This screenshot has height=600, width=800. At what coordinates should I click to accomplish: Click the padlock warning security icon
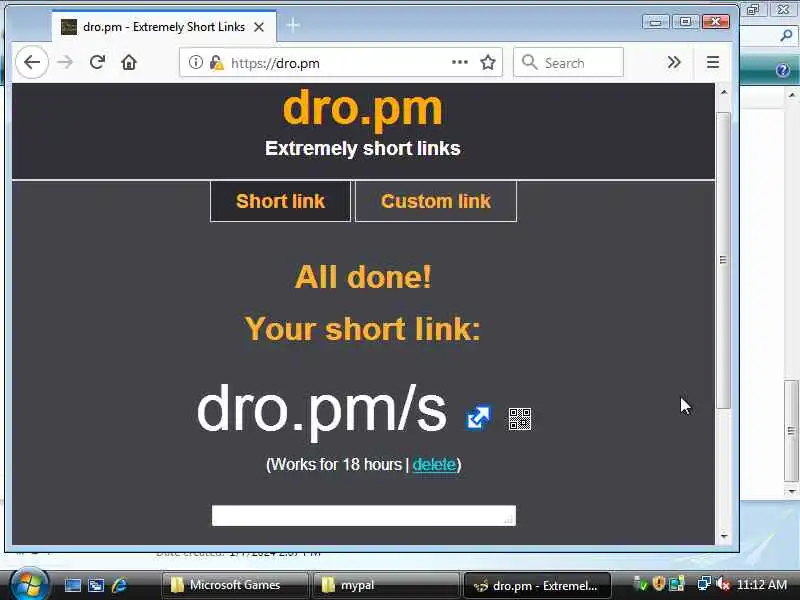pos(216,62)
